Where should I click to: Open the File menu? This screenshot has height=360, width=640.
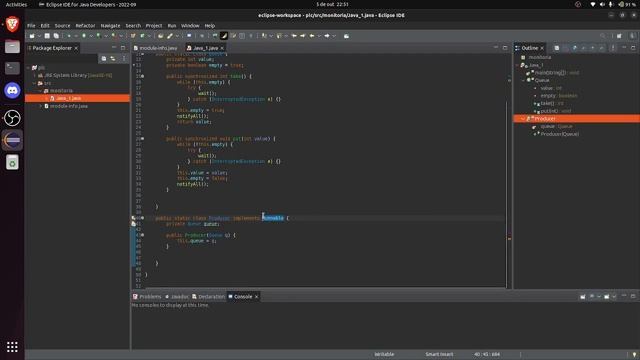coord(31,26)
